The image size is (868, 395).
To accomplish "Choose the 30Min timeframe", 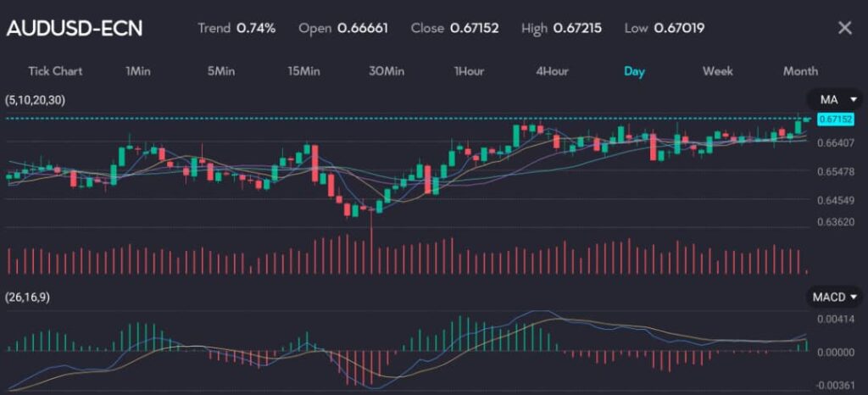I will coord(386,71).
